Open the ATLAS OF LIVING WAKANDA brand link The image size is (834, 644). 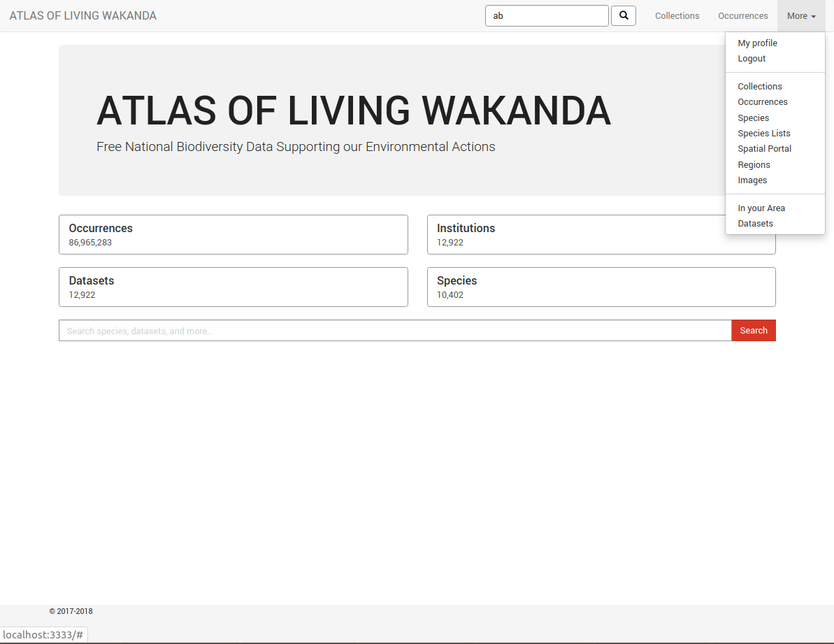pyautogui.click(x=83, y=16)
